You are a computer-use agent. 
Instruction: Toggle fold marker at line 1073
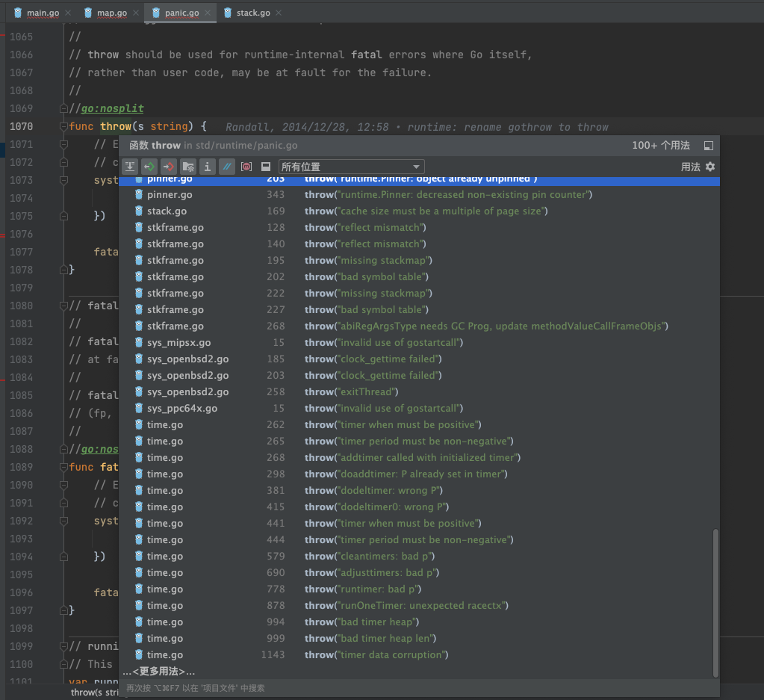point(63,180)
